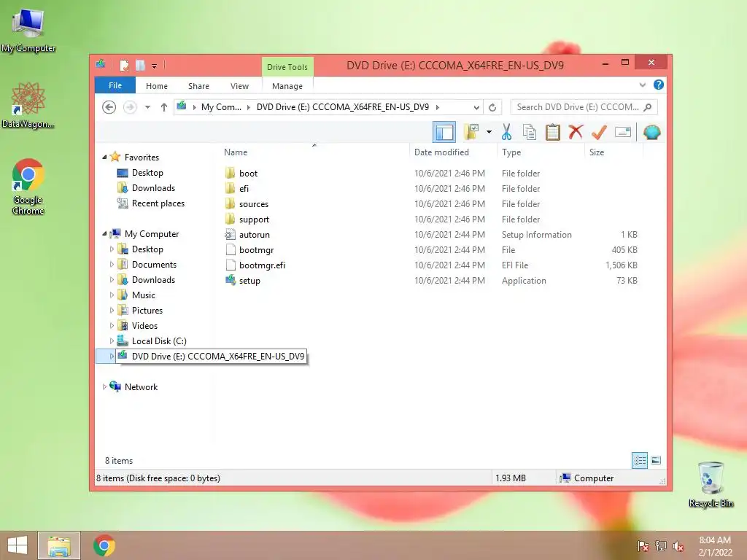This screenshot has width=747, height=560.
Task: Open the Help question mark
Action: click(x=659, y=85)
